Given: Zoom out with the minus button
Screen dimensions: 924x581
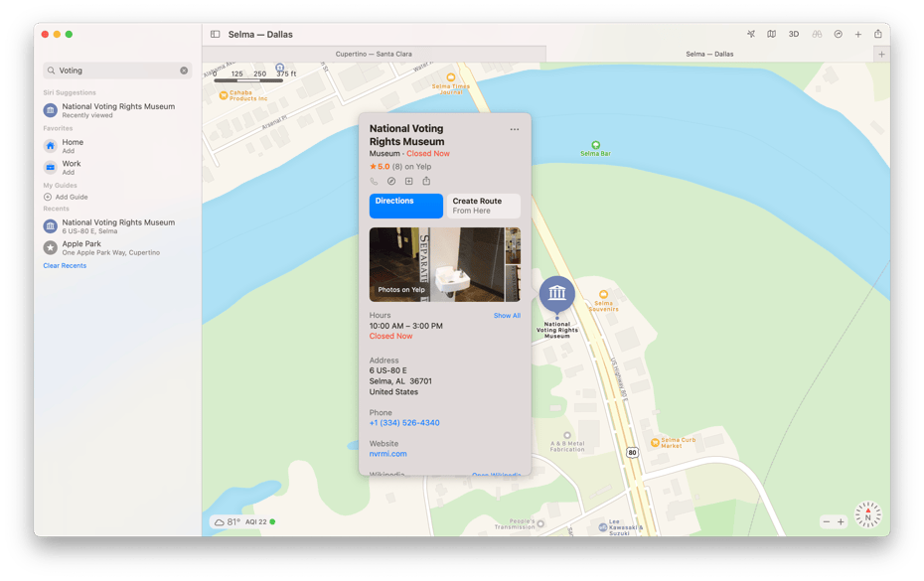Looking at the screenshot, I should pos(827,522).
